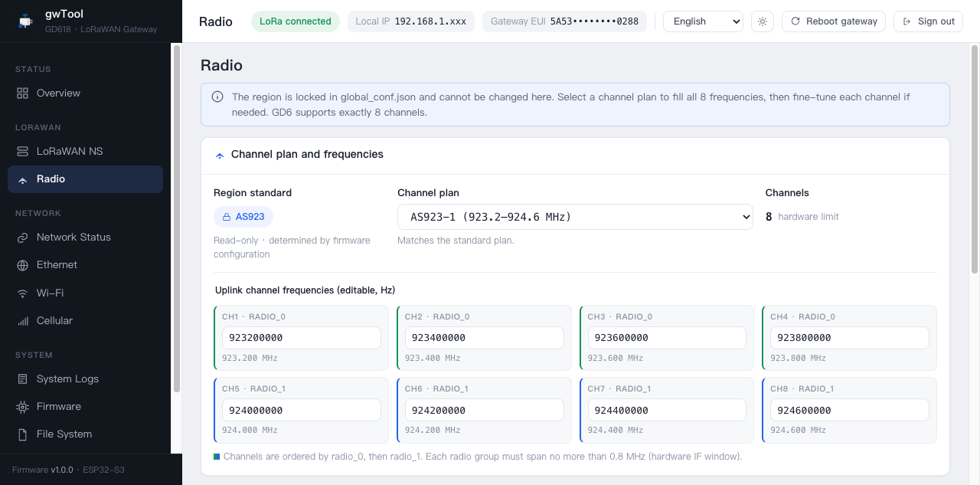The height and width of the screenshot is (485, 980).
Task: Click the sidebar vertical scrollbar
Action: click(177, 218)
